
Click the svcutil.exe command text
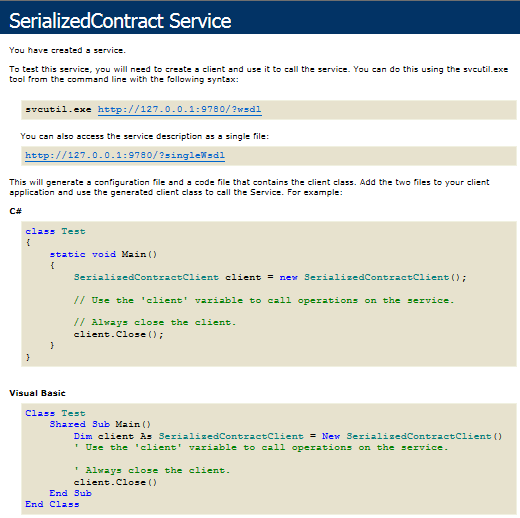[x=58, y=110]
